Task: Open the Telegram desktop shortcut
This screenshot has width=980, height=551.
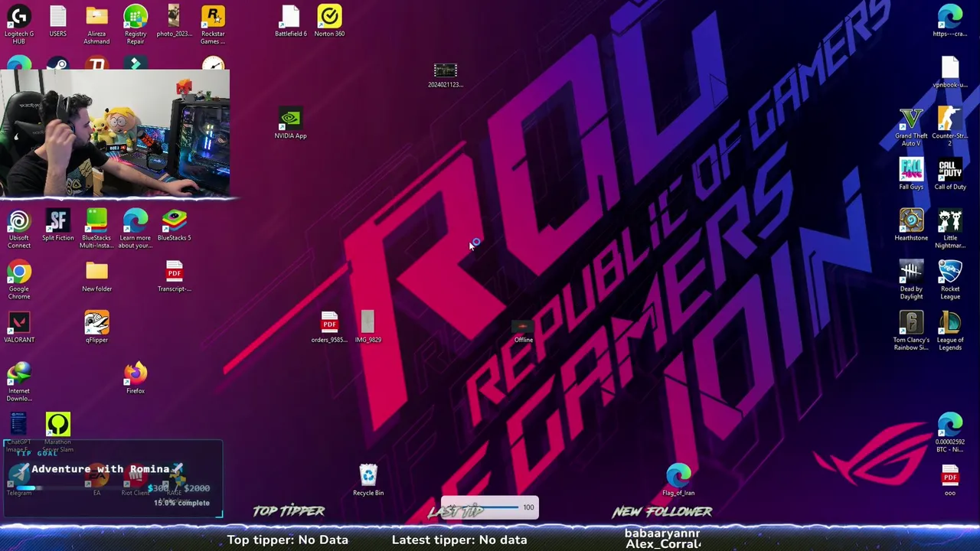Action: pyautogui.click(x=19, y=481)
